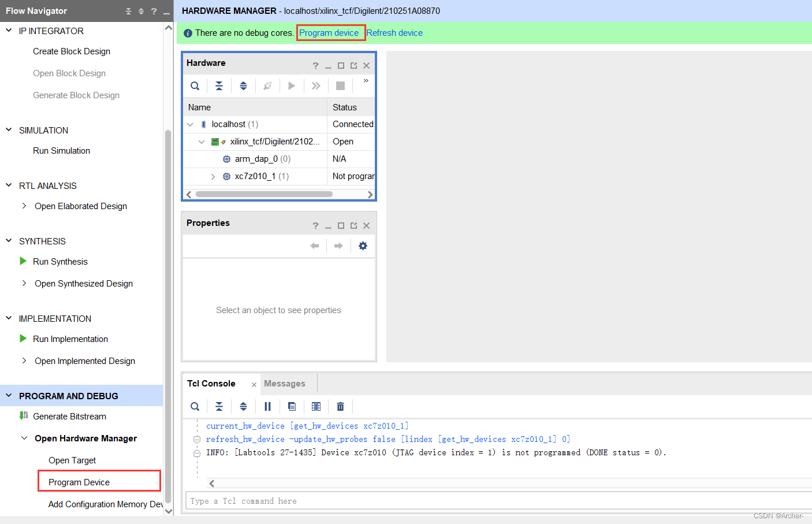Collapse localhost tree node
This screenshot has height=524, width=812.
point(190,124)
